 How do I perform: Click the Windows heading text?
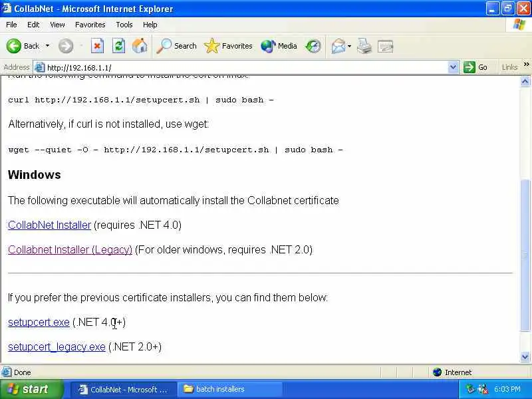pos(35,175)
